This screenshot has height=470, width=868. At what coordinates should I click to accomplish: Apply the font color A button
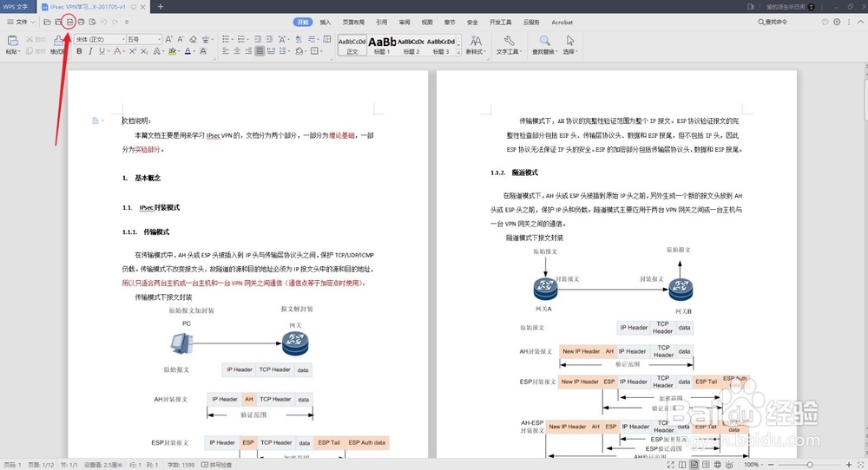[187, 51]
